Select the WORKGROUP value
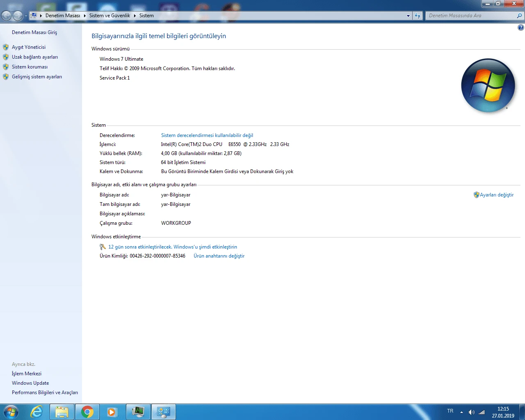 pos(176,223)
